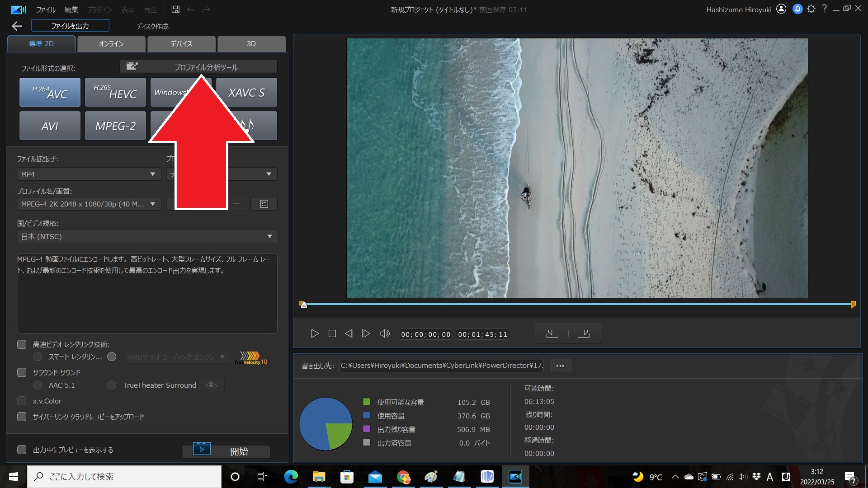Viewport: 868px width, 488px height.
Task: Enable fast video rendering technology checkbox
Action: tap(22, 345)
